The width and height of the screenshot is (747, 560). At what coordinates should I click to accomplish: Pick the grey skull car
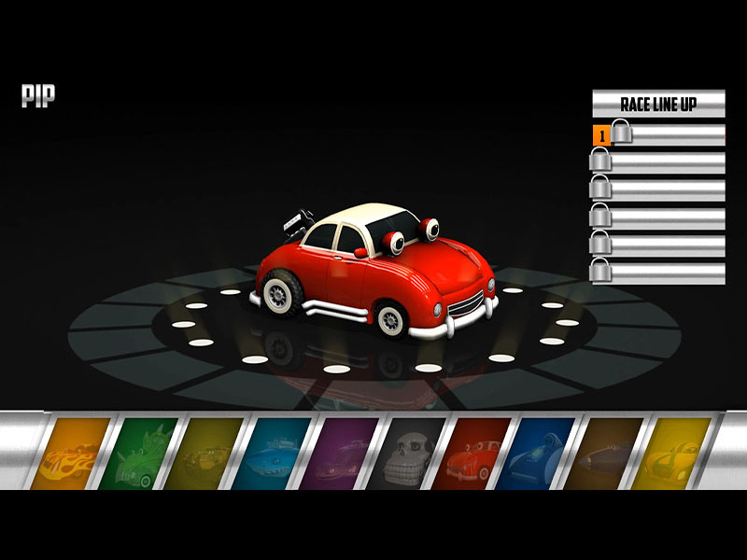406,454
